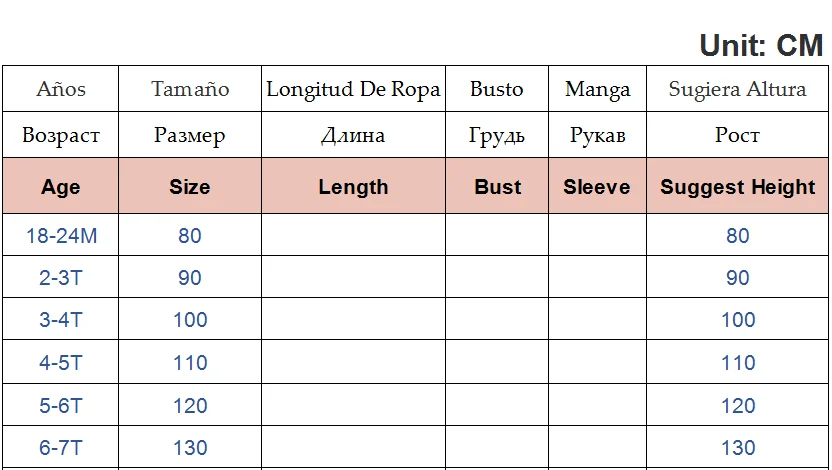The width and height of the screenshot is (832, 470).
Task: Select the "18-24M" age cell
Action: coord(61,236)
